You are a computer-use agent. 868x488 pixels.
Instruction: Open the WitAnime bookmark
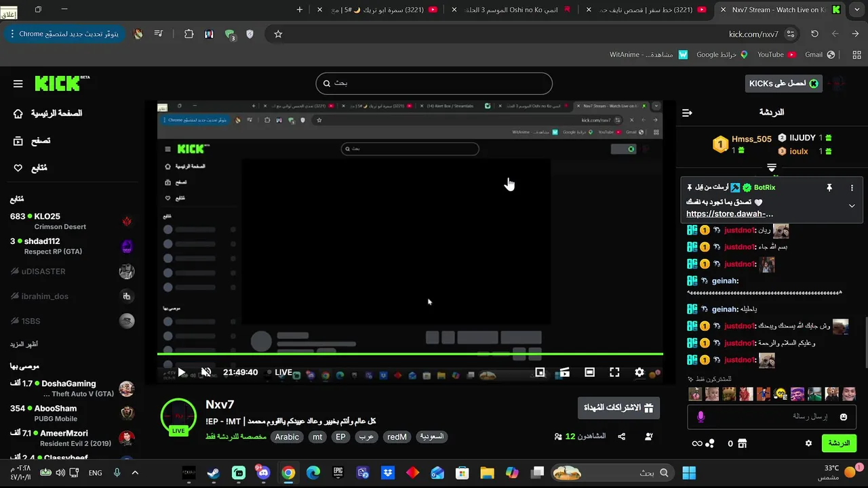tap(648, 54)
